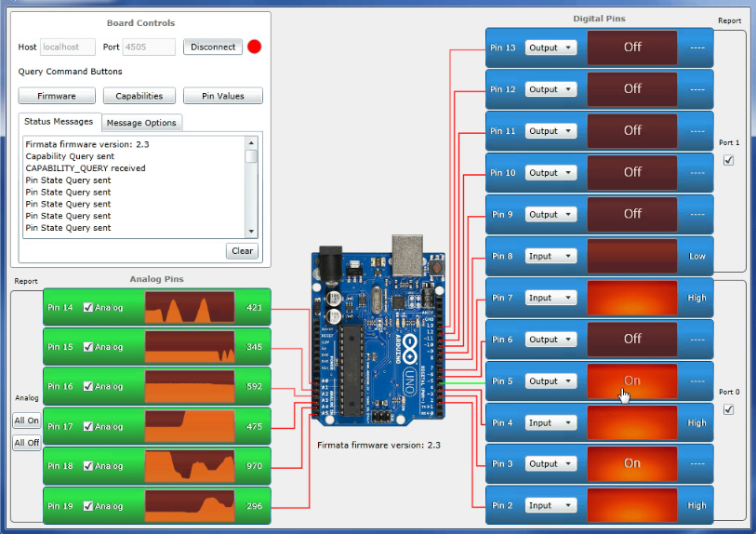Uncheck the Pin 14 Analog checkbox
This screenshot has width=756, height=534.
pos(88,307)
